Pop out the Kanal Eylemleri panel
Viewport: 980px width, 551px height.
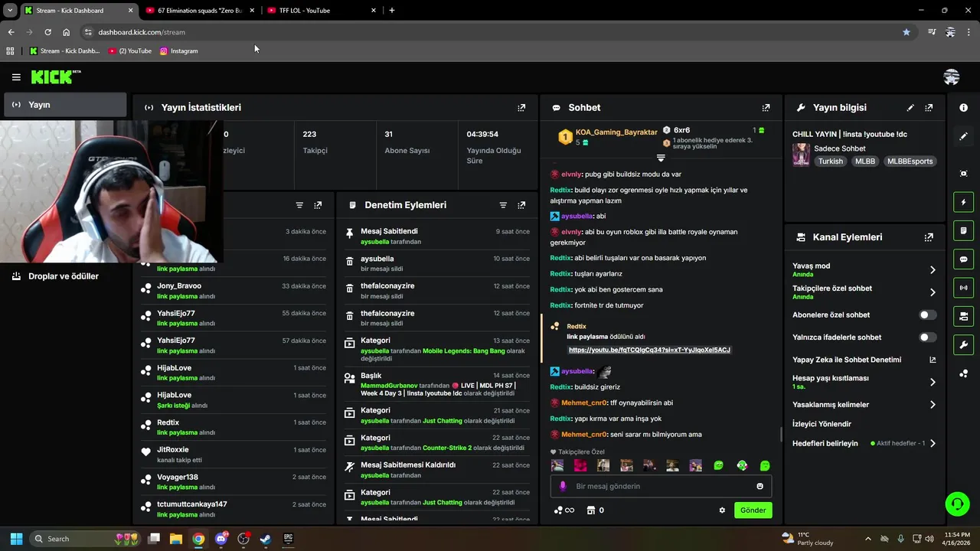coord(929,237)
